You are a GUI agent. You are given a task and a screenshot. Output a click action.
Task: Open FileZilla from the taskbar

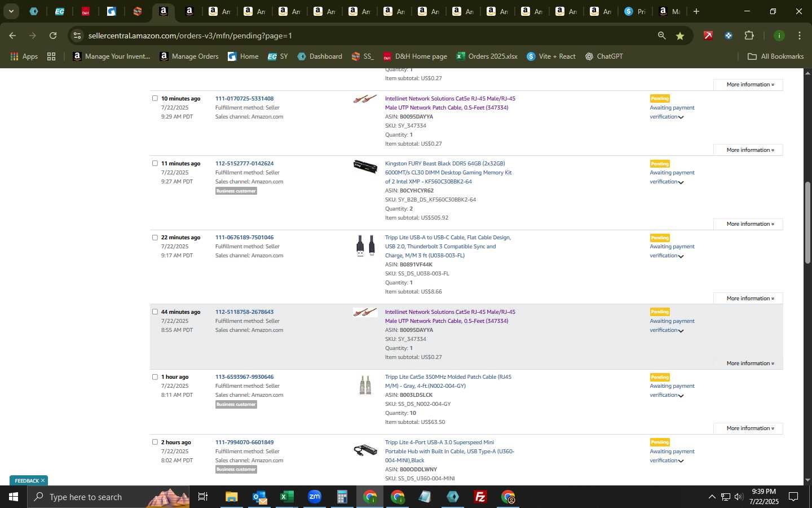coord(480,497)
